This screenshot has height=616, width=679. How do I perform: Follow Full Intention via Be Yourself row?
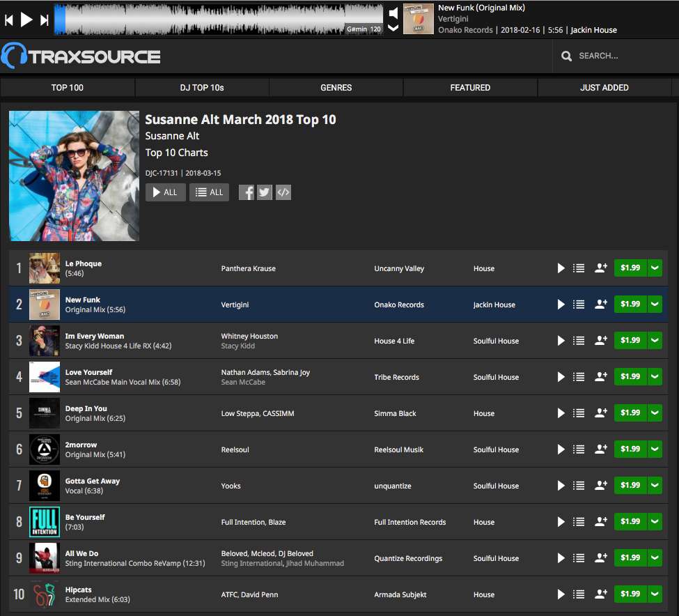pyautogui.click(x=600, y=522)
